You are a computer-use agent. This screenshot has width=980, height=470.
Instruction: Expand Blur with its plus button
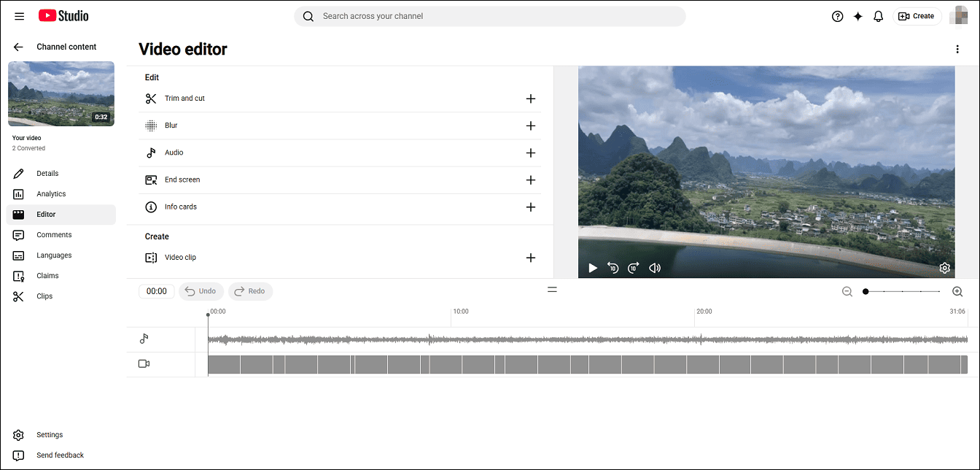coord(531,126)
